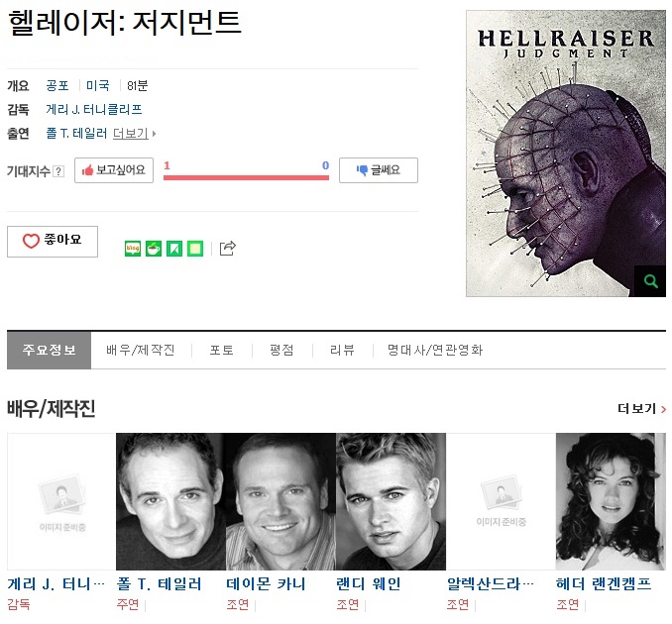
Task: Switch to the 포토 tab
Action: [x=222, y=350]
